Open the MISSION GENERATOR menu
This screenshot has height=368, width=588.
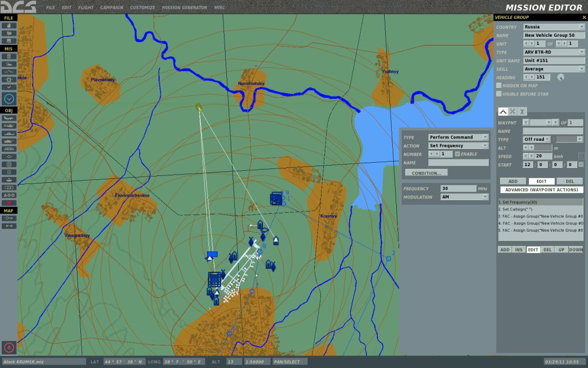[184, 7]
